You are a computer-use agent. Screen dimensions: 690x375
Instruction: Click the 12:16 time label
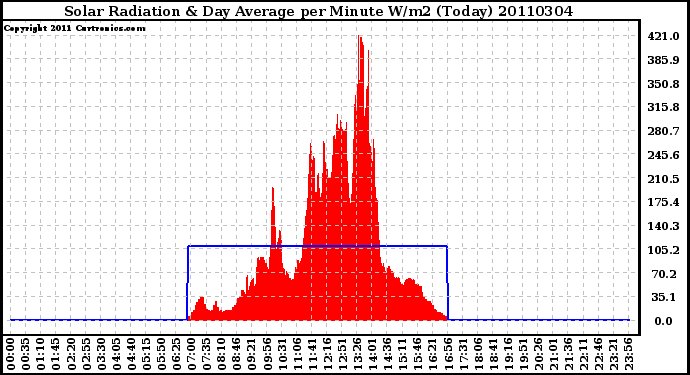click(x=327, y=354)
